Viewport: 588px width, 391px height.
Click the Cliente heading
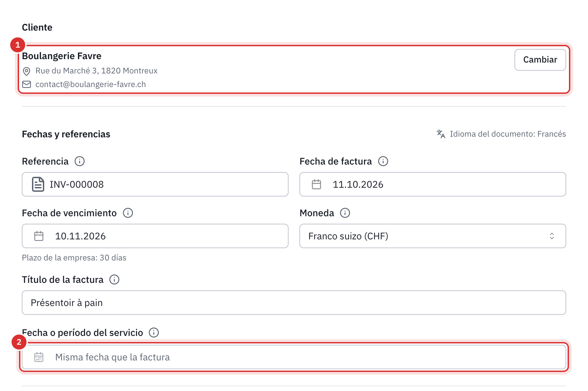point(37,28)
